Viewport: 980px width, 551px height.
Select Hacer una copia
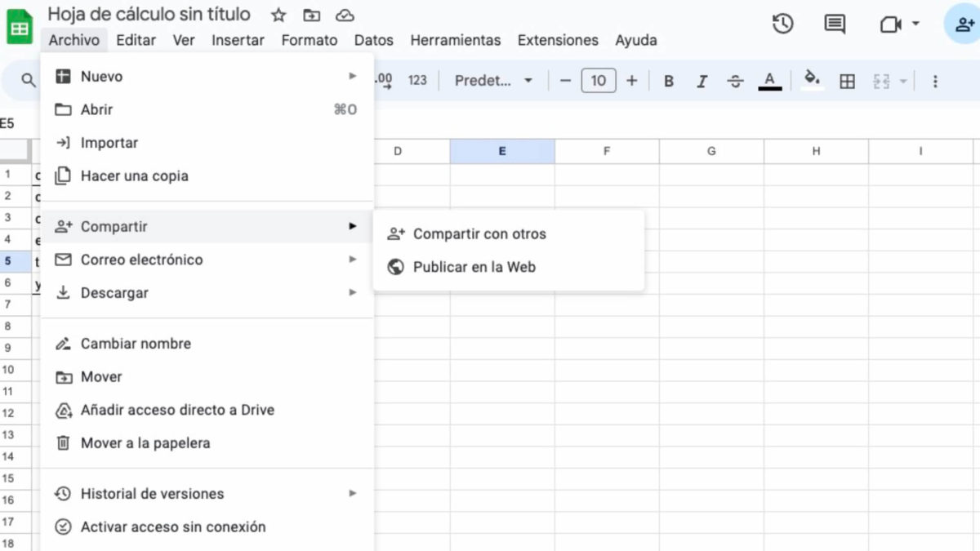tap(207, 176)
